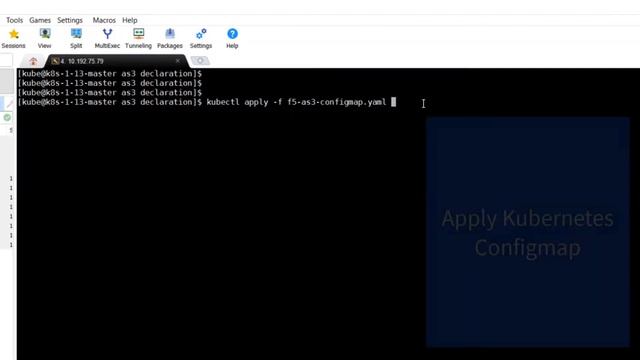Click the first empty prompt line in terminal

tap(110, 74)
